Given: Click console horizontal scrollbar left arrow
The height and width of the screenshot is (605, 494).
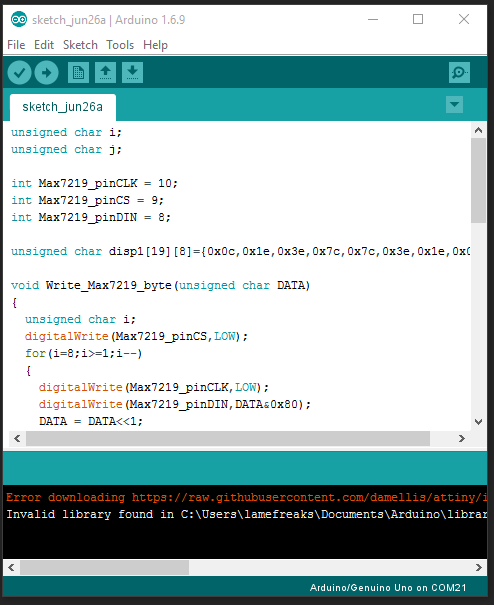Looking at the screenshot, I should pos(11,568).
